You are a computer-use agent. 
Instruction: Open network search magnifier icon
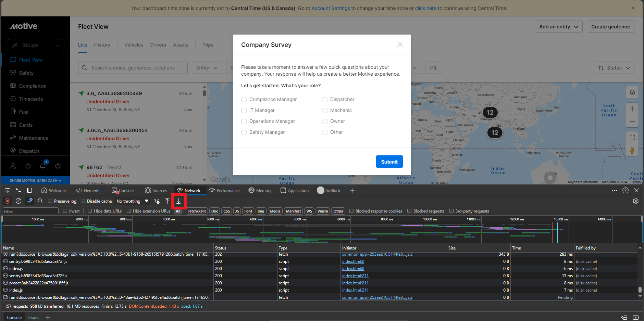(40, 201)
